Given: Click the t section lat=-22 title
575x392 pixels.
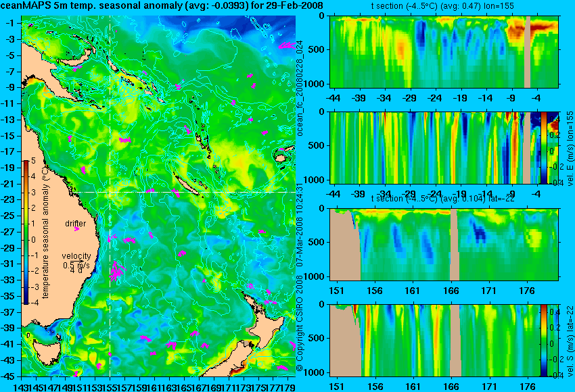Looking at the screenshot, I should click(442, 199).
